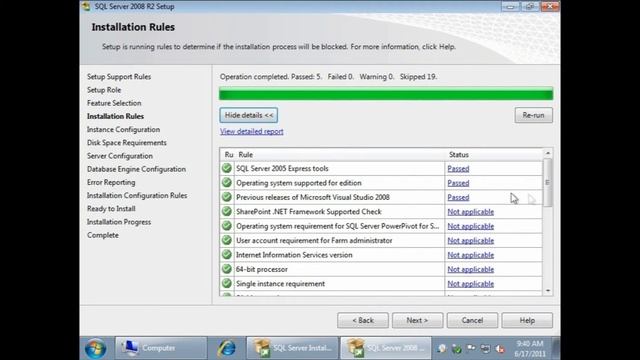The width and height of the screenshot is (640, 360).
Task: Click green check icon for SQL Server 2005 Express tools
Action: [x=227, y=168]
